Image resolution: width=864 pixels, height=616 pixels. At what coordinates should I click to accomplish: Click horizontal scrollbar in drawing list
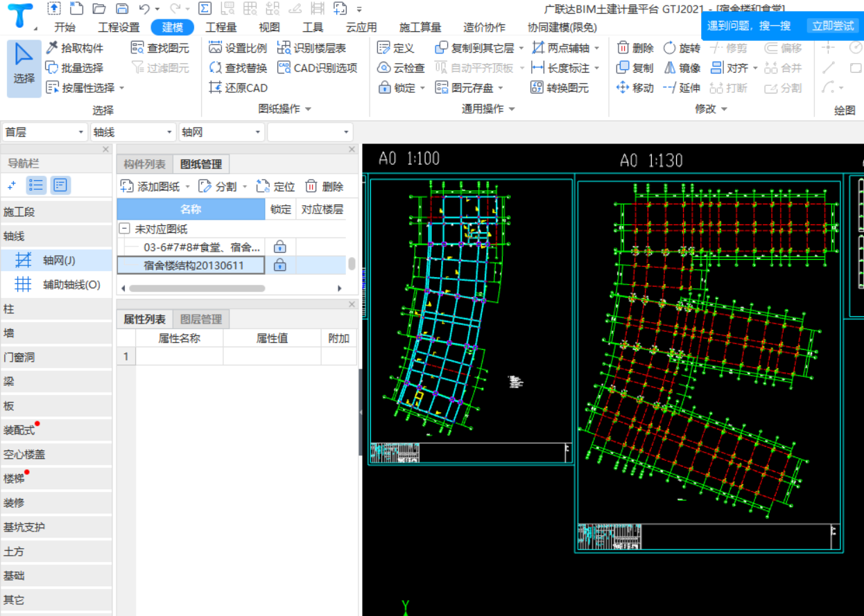197,288
